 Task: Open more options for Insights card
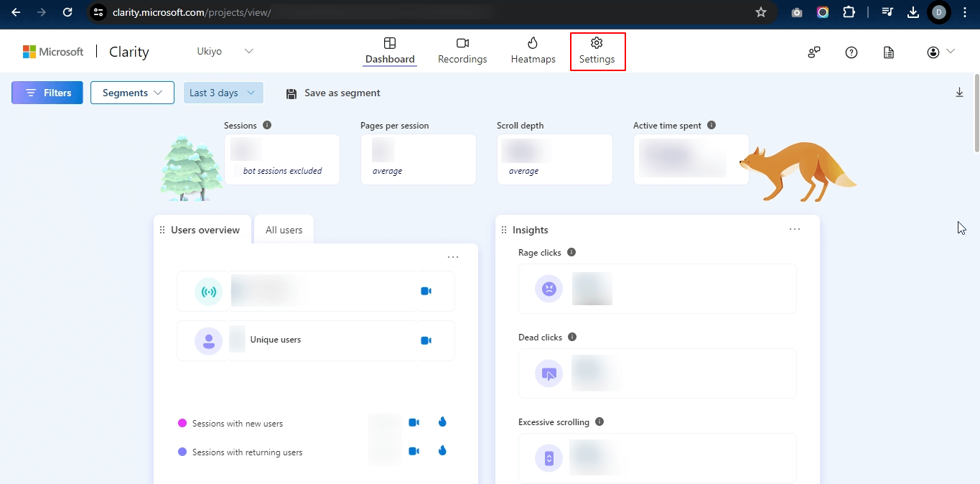pyautogui.click(x=795, y=229)
